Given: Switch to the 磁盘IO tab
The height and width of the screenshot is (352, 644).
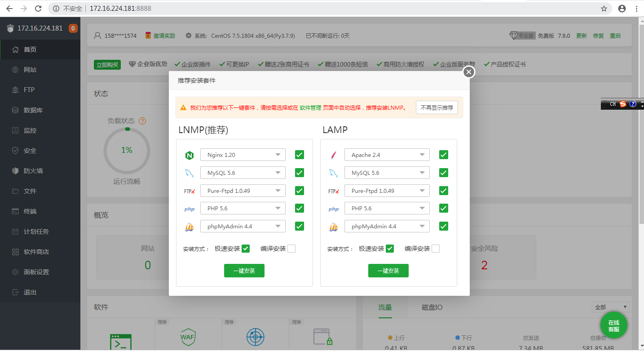Looking at the screenshot, I should point(432,307).
